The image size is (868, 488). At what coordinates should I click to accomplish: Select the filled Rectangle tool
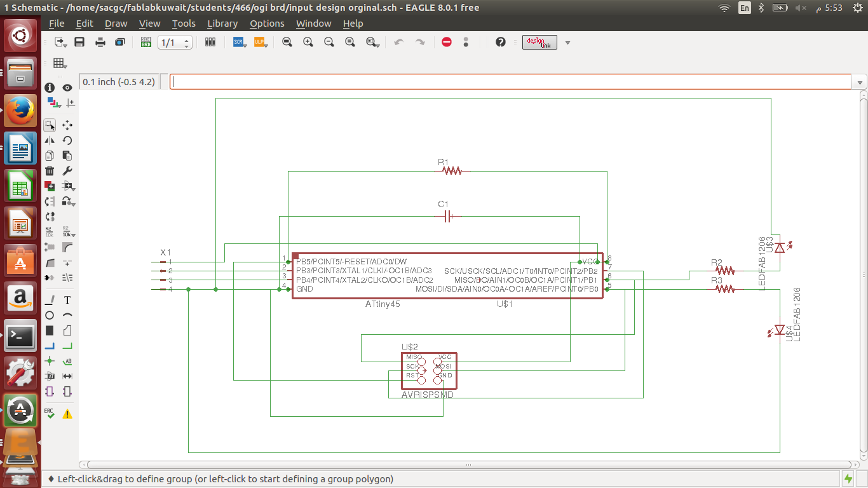50,330
